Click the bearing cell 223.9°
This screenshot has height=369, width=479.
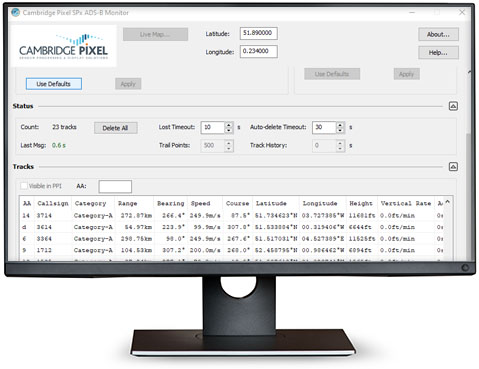tap(174, 227)
